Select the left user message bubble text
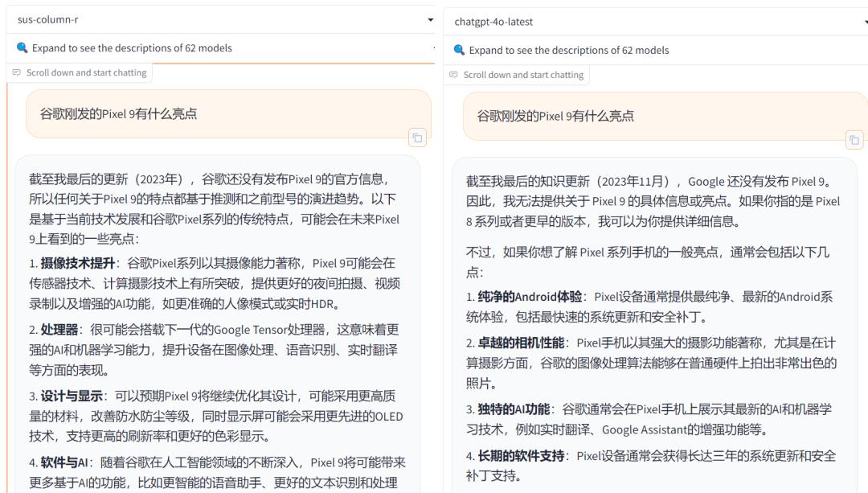868x493 pixels. pos(119,113)
